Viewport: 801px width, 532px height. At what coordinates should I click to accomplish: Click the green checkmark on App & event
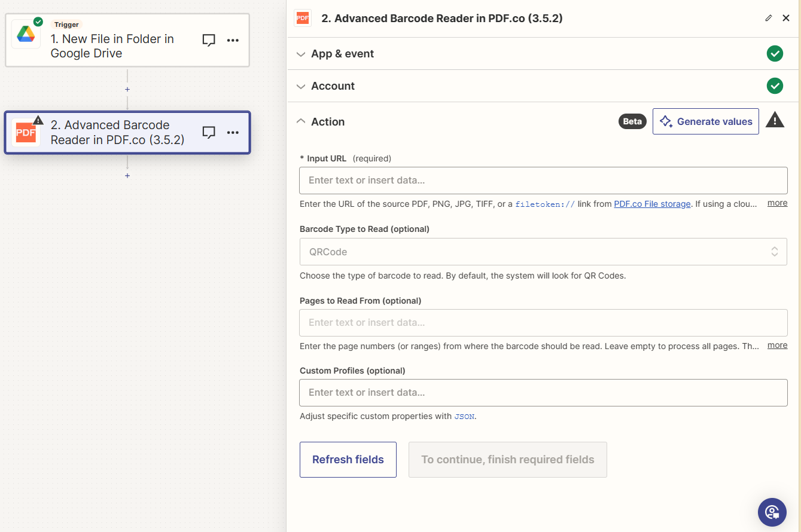coord(775,53)
